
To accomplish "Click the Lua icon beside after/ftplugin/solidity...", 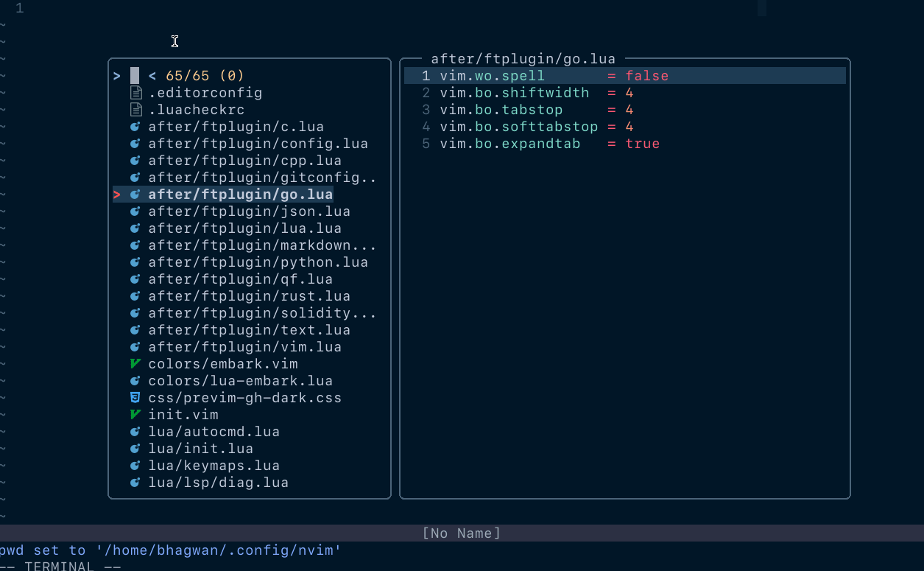I will [135, 313].
